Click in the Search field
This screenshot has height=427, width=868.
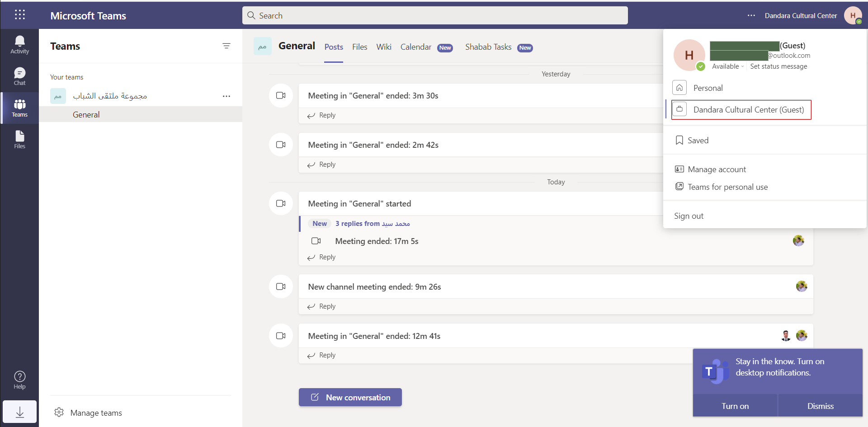pos(435,15)
